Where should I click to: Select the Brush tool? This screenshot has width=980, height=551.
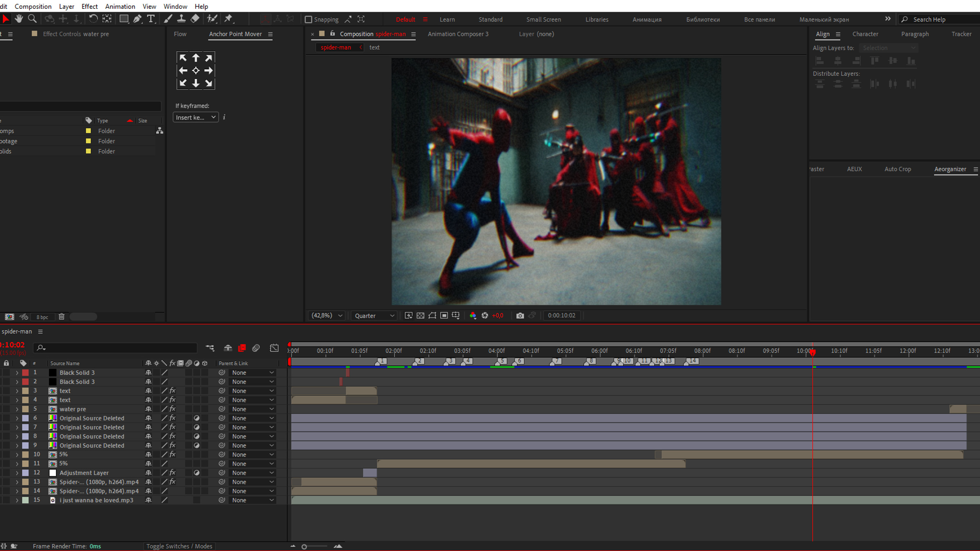[168, 18]
